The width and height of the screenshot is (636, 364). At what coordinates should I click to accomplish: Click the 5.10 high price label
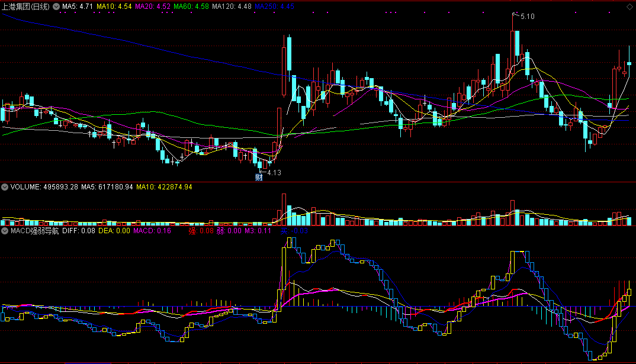(527, 17)
